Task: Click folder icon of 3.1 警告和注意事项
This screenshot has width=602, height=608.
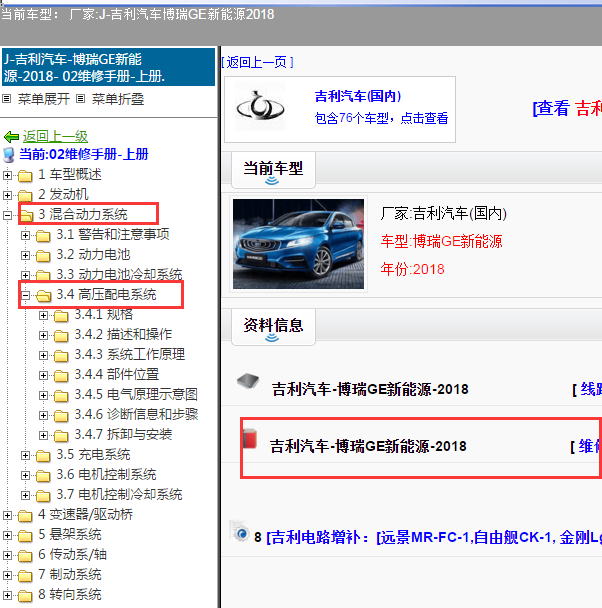Action: 43,235
